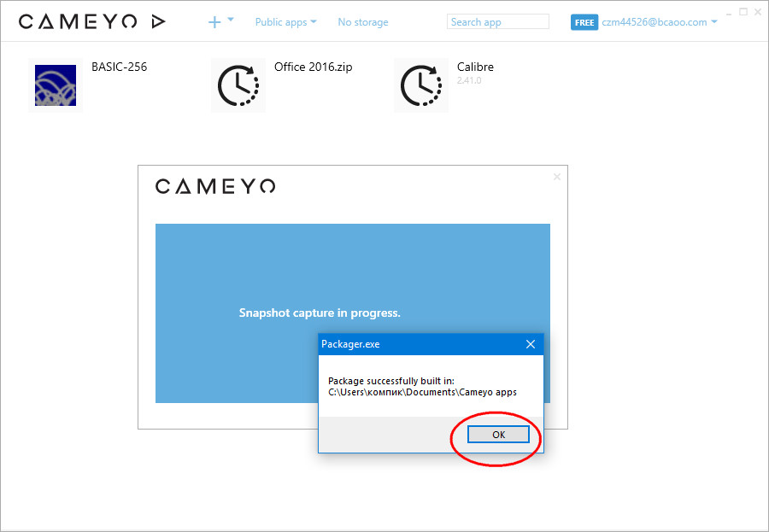This screenshot has width=769, height=532.
Task: Close the Cameyo main window
Action: tap(758, 12)
